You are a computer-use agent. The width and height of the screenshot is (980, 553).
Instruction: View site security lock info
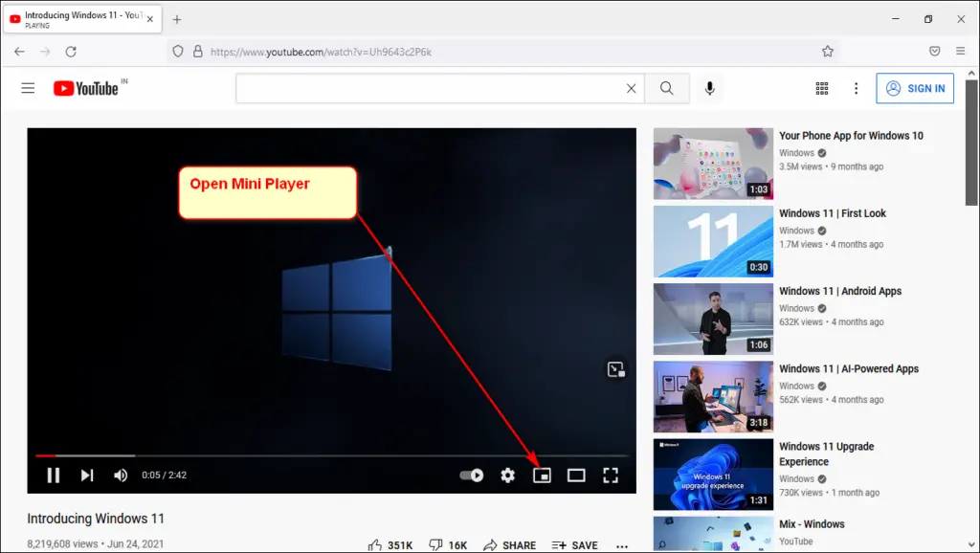[x=197, y=52]
